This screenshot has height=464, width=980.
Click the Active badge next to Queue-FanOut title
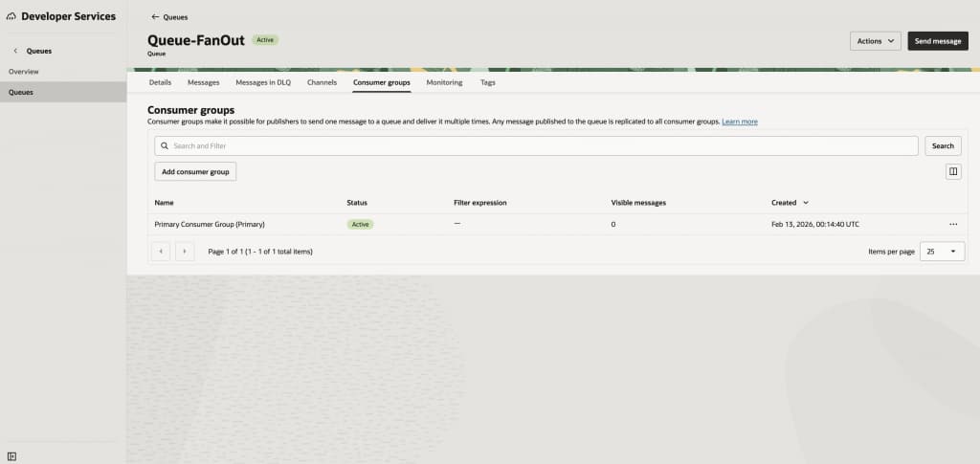point(265,40)
